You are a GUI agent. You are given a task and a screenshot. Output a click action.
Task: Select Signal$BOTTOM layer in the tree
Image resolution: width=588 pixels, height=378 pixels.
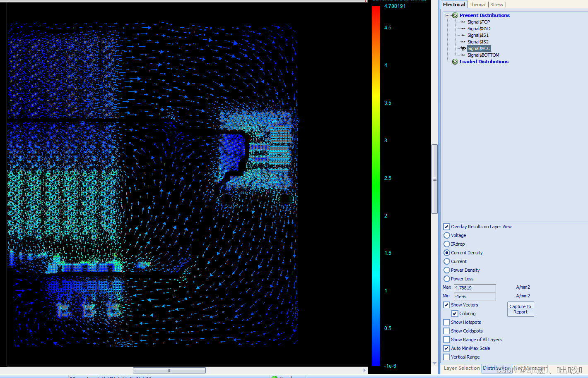pyautogui.click(x=483, y=55)
